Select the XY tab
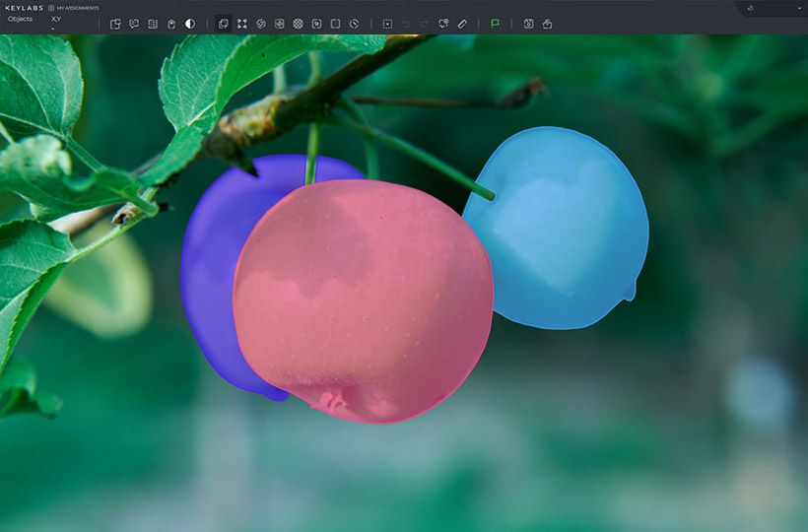 56,19
